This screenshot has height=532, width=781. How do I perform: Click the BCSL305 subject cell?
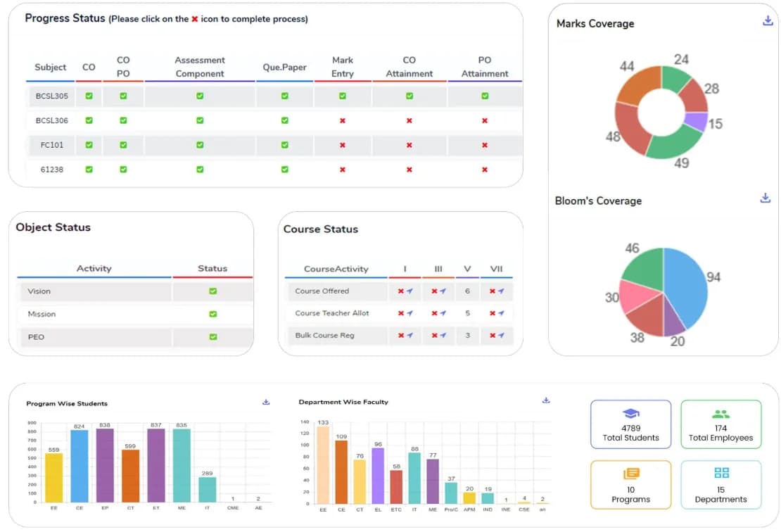pos(52,96)
